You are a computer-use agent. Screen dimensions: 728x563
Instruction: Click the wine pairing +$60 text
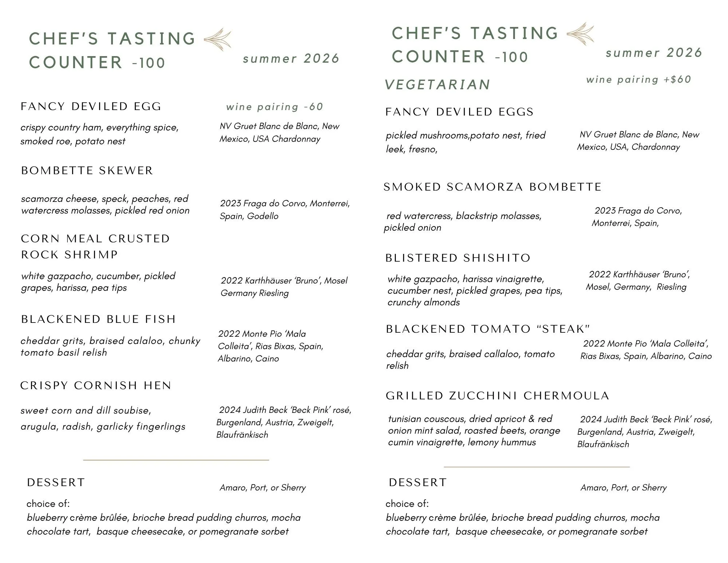click(x=639, y=79)
